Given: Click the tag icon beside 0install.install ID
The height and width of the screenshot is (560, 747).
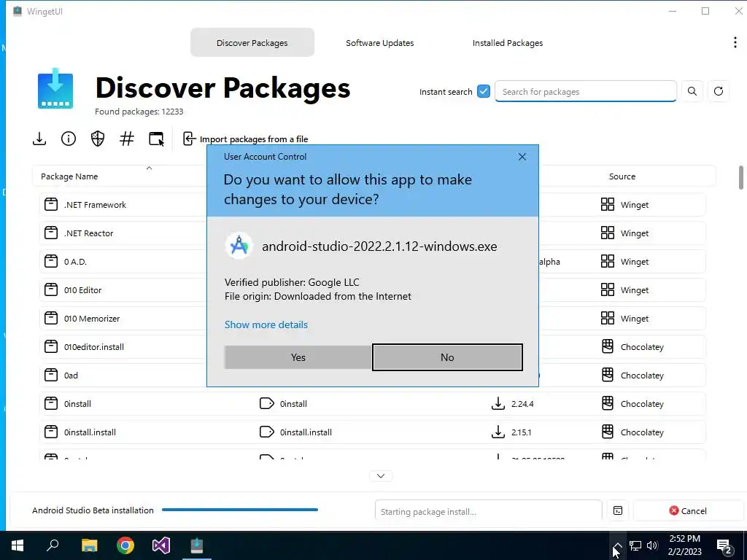Looking at the screenshot, I should (267, 432).
